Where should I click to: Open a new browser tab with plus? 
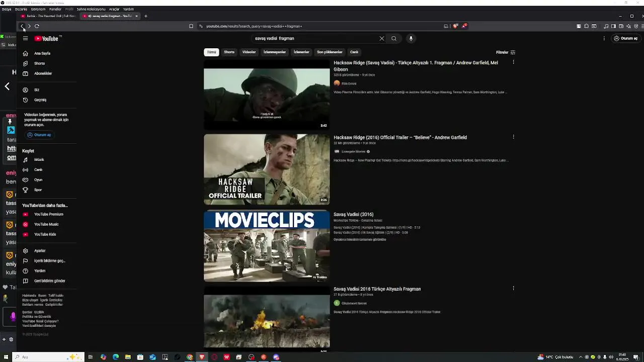[x=146, y=16]
